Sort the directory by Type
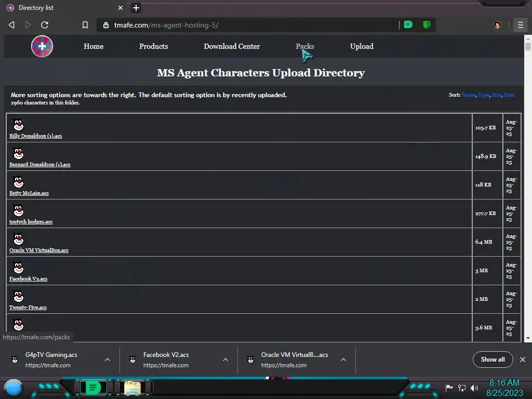 [484, 95]
